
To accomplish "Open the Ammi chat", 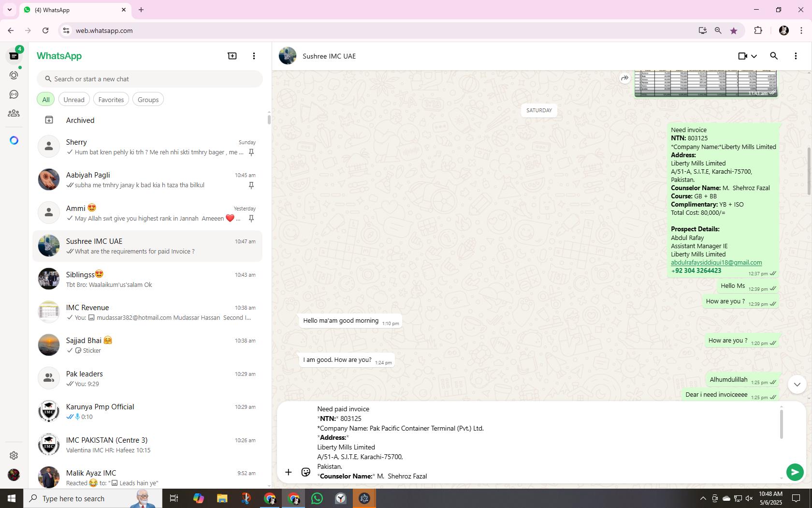I will point(147,213).
